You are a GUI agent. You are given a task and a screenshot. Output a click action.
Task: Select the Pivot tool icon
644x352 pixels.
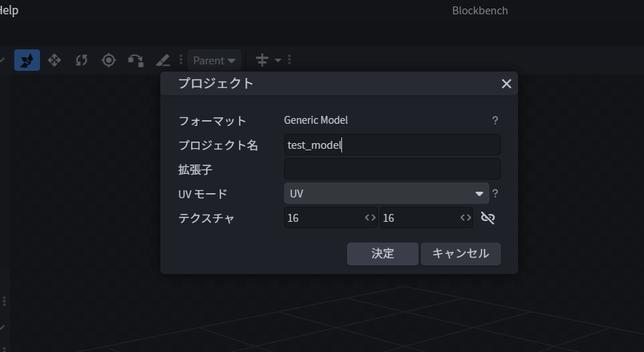109,60
